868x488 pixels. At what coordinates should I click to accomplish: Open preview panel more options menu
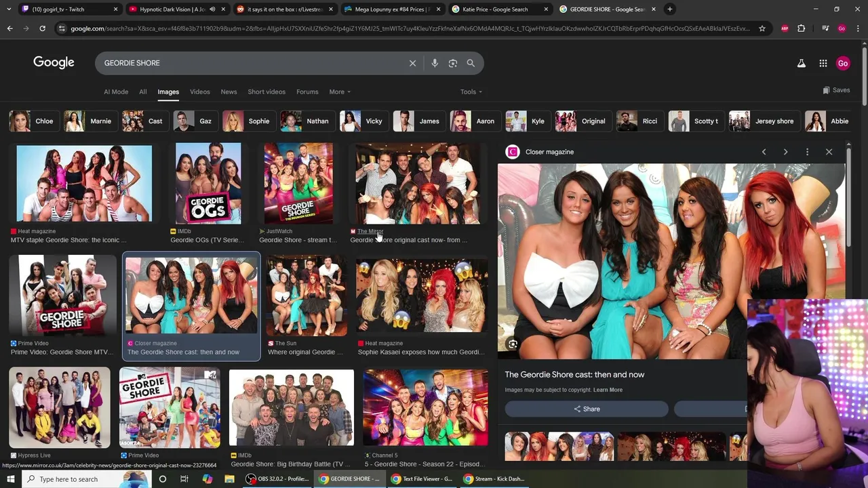pos(807,152)
